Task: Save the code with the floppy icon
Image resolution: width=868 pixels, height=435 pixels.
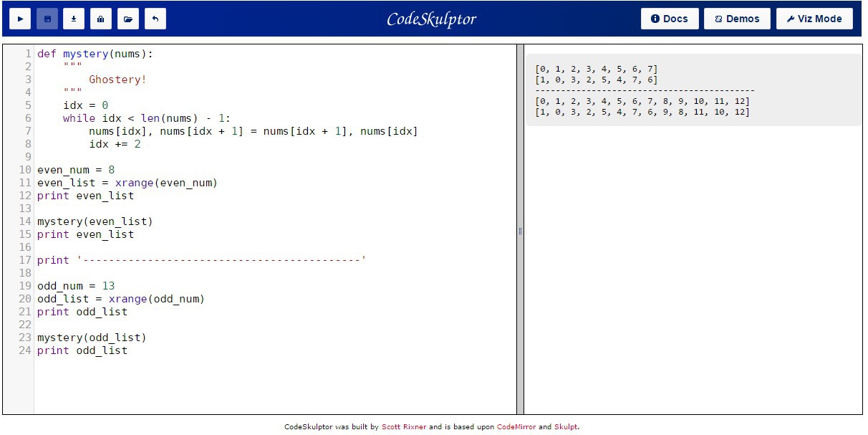Action: point(47,19)
